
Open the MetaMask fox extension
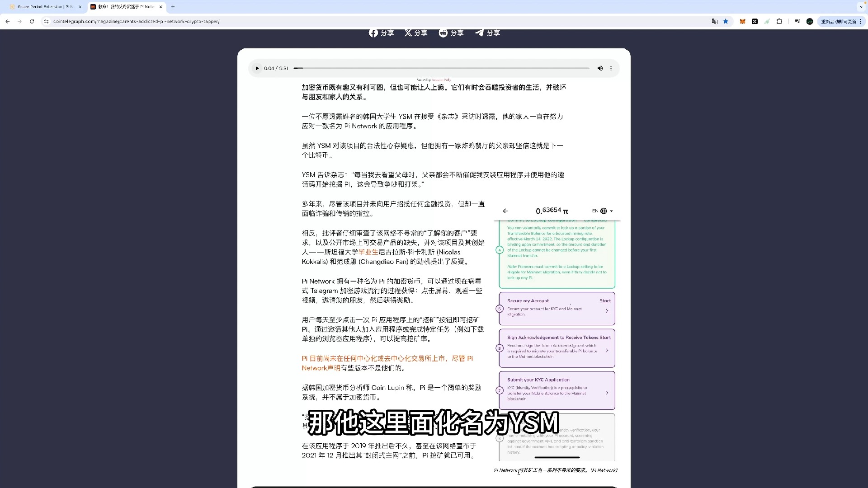pos(742,21)
